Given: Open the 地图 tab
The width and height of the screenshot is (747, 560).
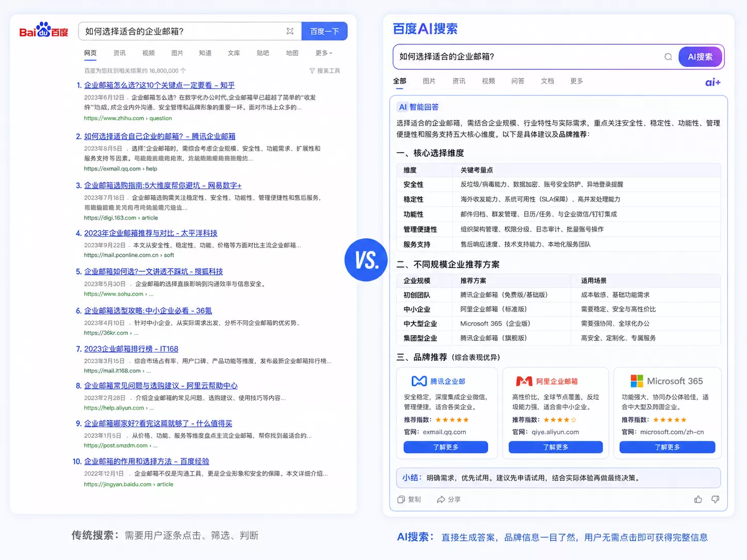Looking at the screenshot, I should (292, 53).
